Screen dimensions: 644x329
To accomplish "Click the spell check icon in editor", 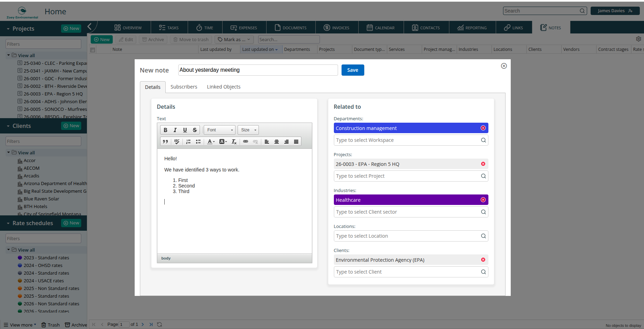I will click(x=177, y=141).
